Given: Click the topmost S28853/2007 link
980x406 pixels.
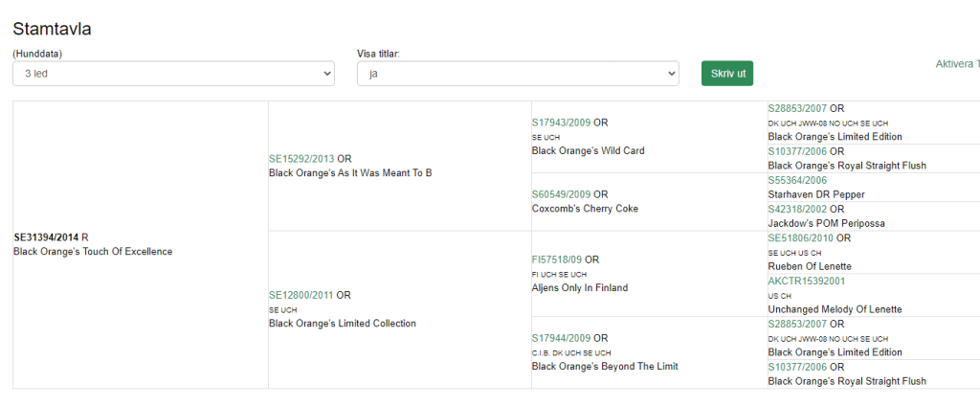Looking at the screenshot, I should 797,108.
